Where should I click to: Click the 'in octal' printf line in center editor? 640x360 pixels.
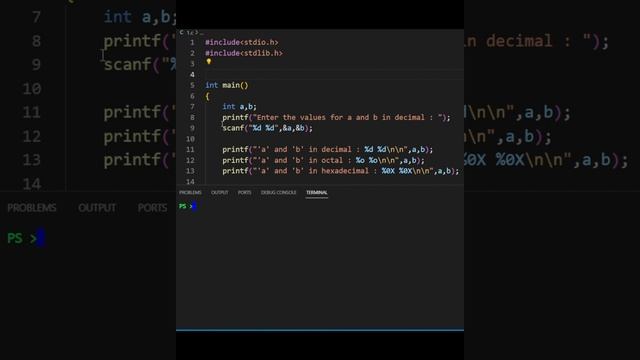[323, 160]
